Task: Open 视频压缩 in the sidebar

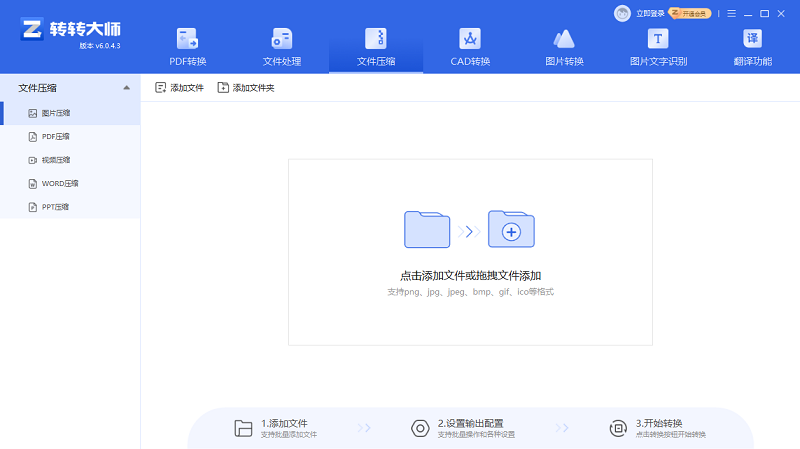Action: [55, 160]
